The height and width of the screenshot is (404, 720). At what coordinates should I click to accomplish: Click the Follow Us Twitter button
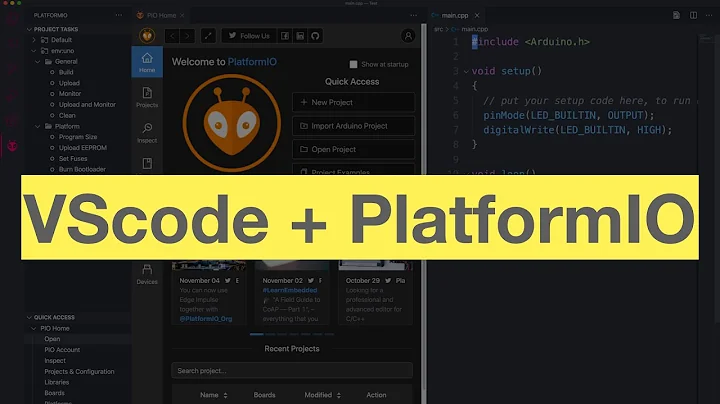tap(249, 36)
